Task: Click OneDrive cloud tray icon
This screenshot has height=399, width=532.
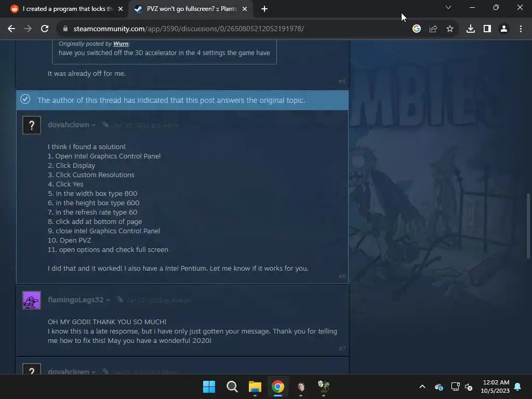Action: [438, 387]
